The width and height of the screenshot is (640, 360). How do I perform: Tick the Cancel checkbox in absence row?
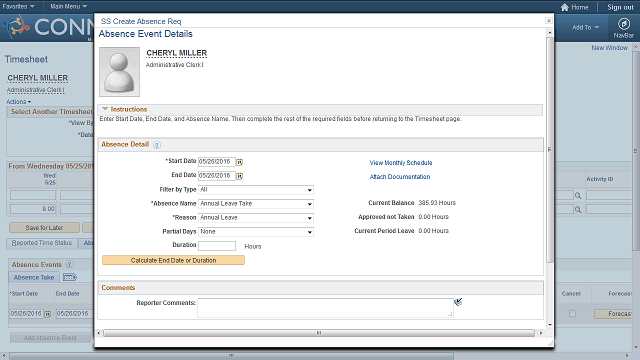(x=572, y=313)
